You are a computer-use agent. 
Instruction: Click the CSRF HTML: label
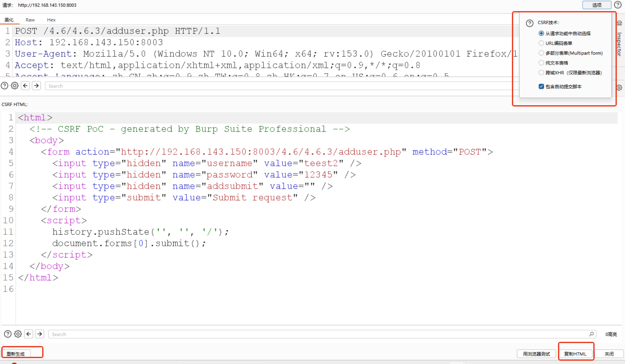tap(15, 105)
